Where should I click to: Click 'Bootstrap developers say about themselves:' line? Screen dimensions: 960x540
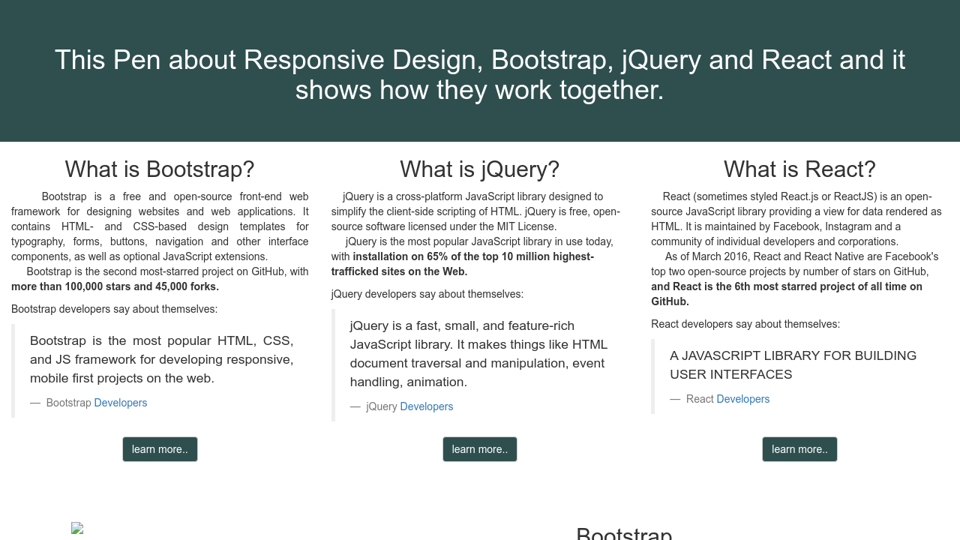114,309
